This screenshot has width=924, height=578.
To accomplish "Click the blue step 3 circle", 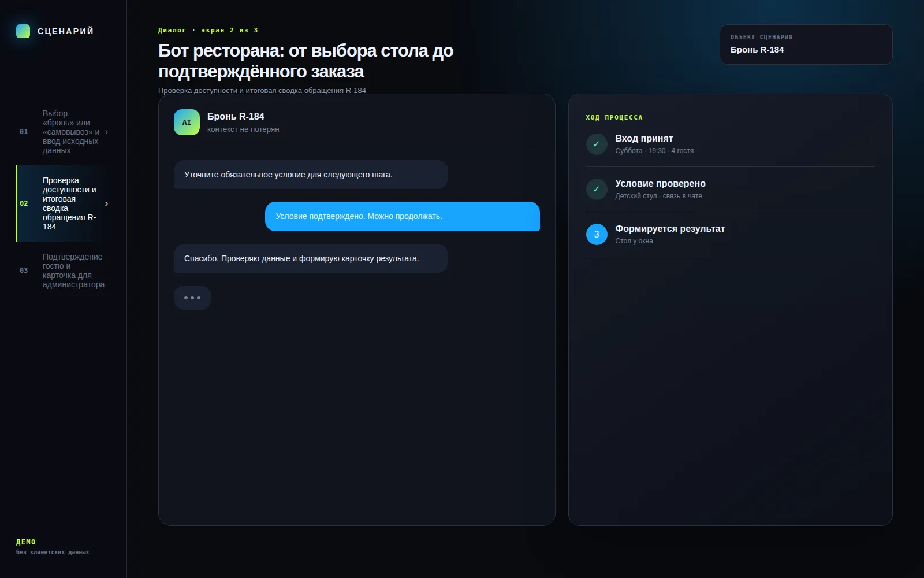I will tap(597, 235).
